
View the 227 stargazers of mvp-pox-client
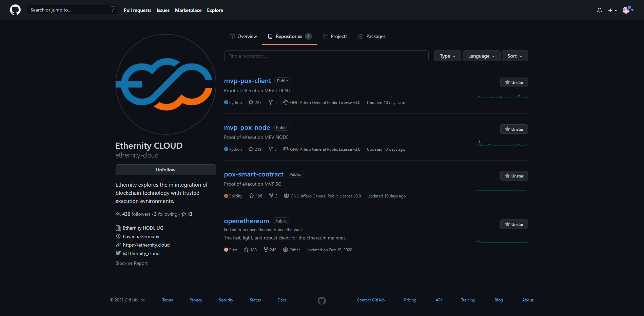pos(255,102)
